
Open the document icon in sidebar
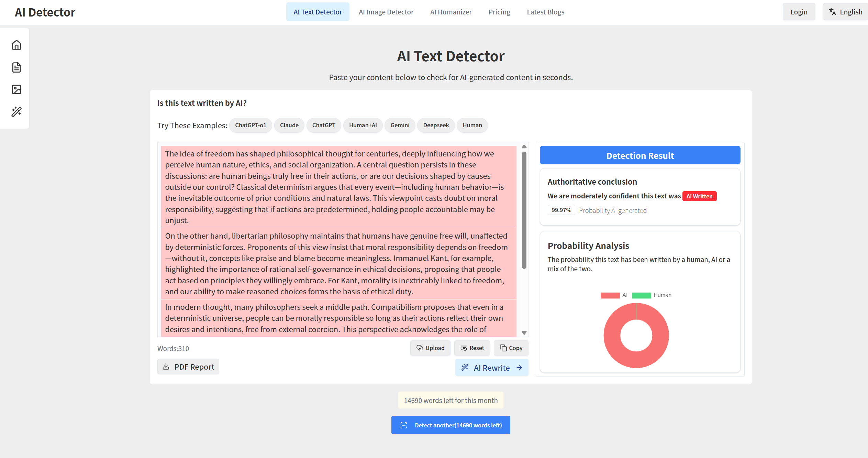(16, 67)
